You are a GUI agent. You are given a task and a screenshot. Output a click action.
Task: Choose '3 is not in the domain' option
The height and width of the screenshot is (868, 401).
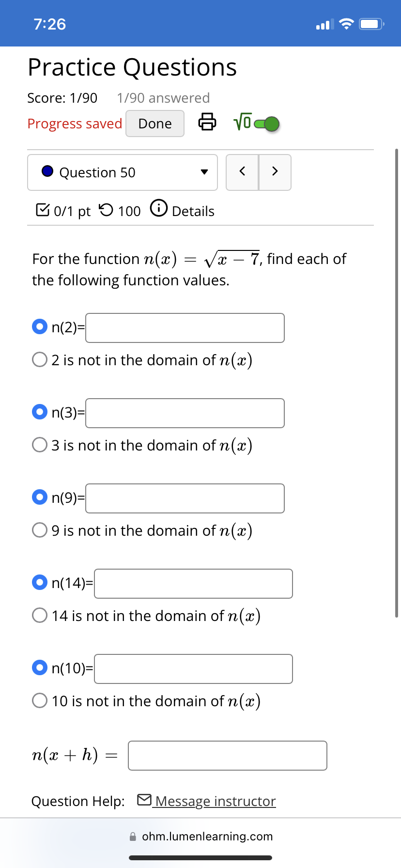[x=39, y=444]
